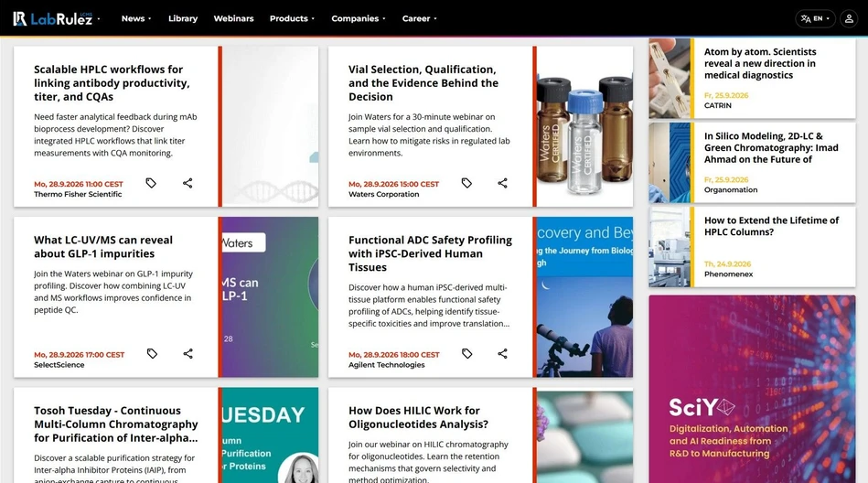Click the user account profile icon
The width and height of the screenshot is (868, 483).
[x=849, y=19]
